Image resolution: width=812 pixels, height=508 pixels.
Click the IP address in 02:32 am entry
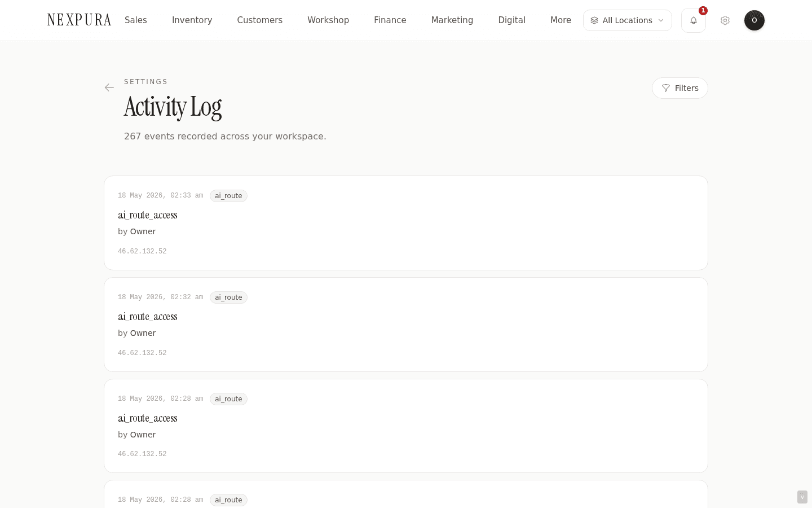[x=142, y=353]
